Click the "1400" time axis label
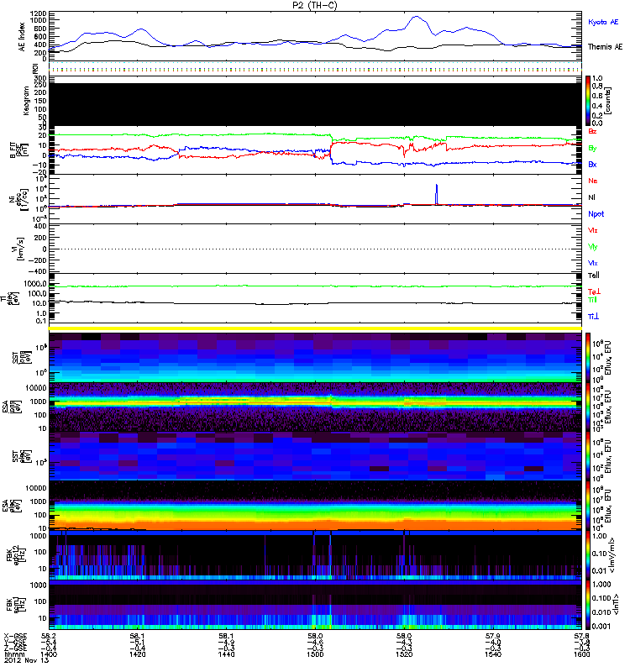Viewport: 630px width, 672px height. [49, 654]
